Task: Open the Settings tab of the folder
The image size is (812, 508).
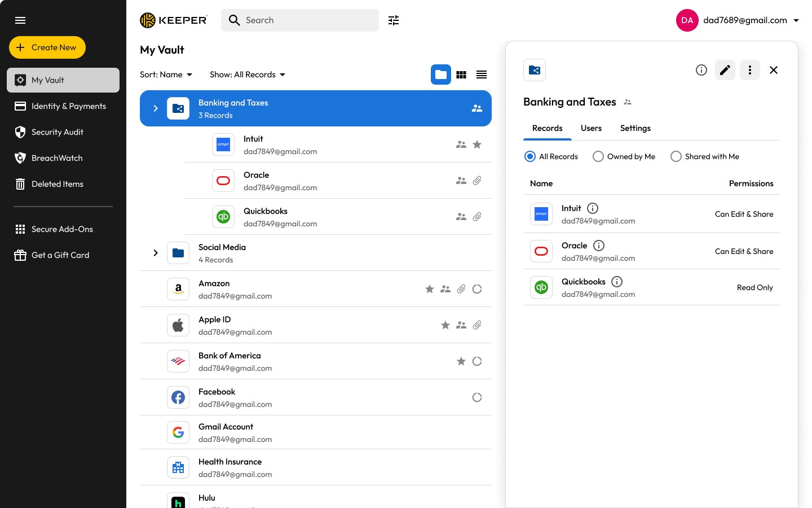Action: 635,128
